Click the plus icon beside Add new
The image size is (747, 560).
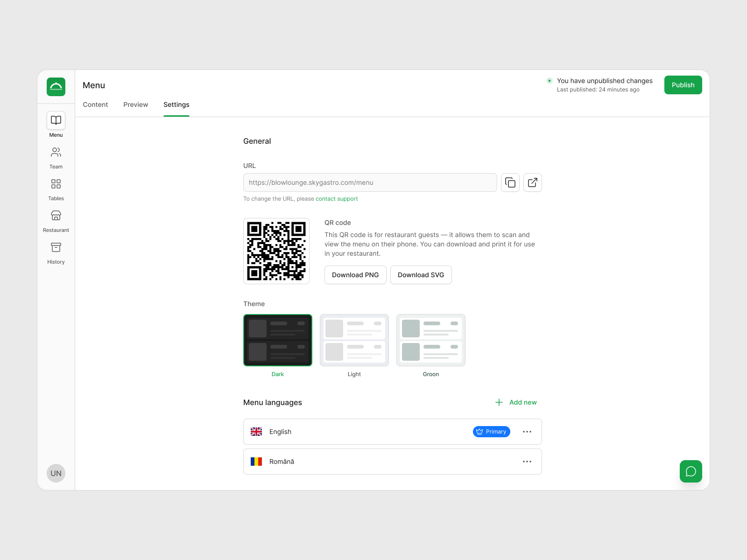(x=499, y=402)
